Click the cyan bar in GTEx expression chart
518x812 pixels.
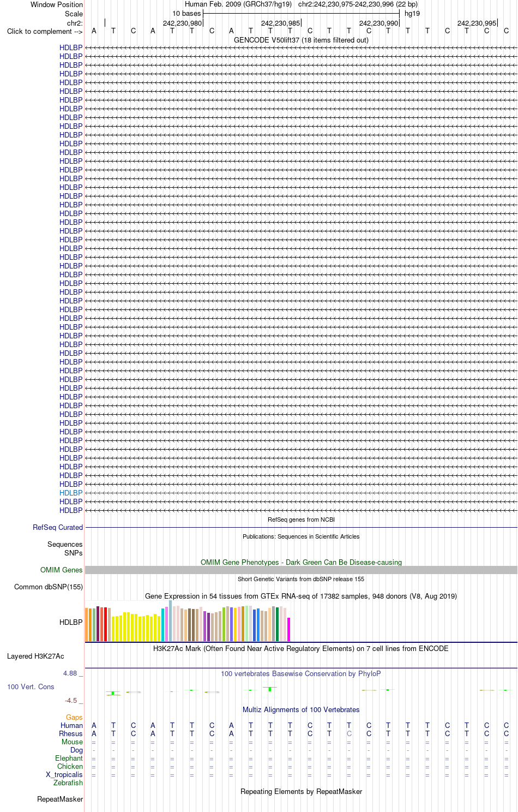pyautogui.click(x=162, y=624)
